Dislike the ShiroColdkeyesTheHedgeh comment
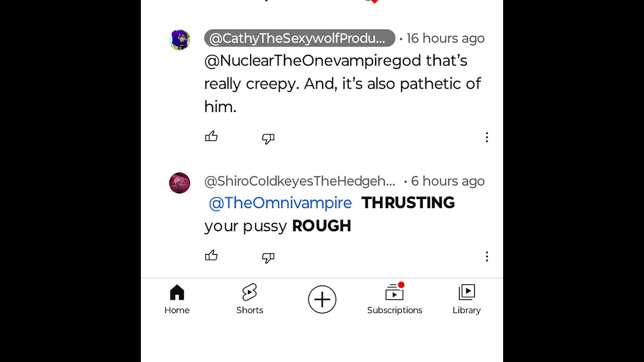 pos(268,257)
